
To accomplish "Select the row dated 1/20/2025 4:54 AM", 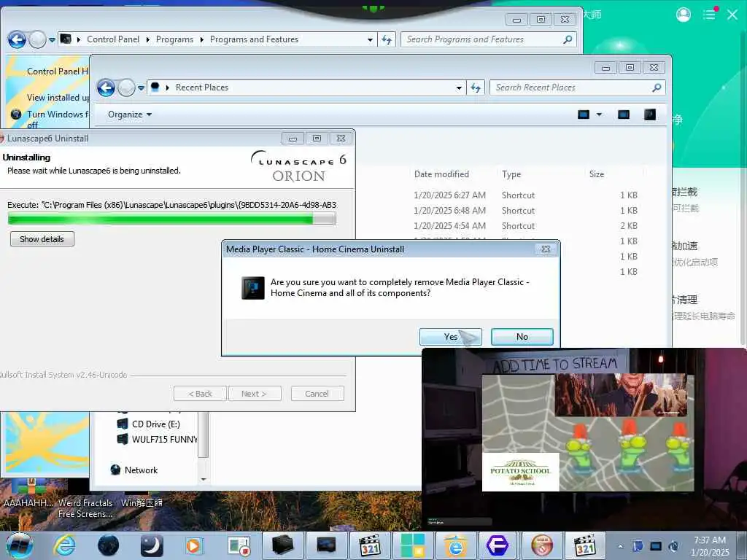I will 525,226.
